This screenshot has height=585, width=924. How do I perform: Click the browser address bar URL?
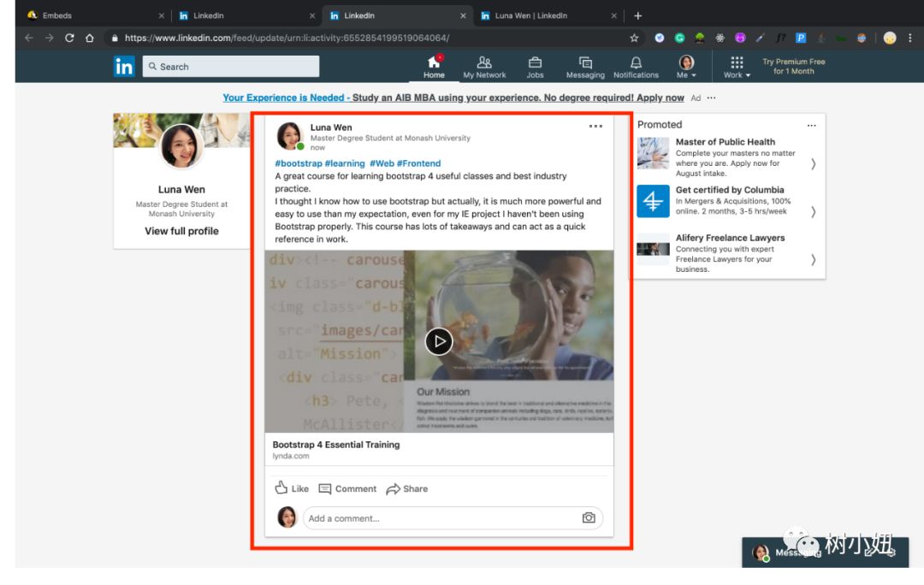[287, 38]
